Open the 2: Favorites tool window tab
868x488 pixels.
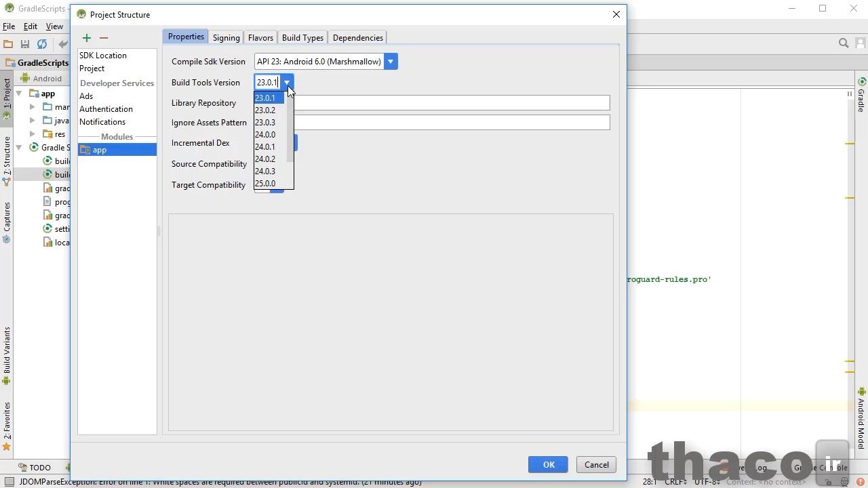(7, 426)
